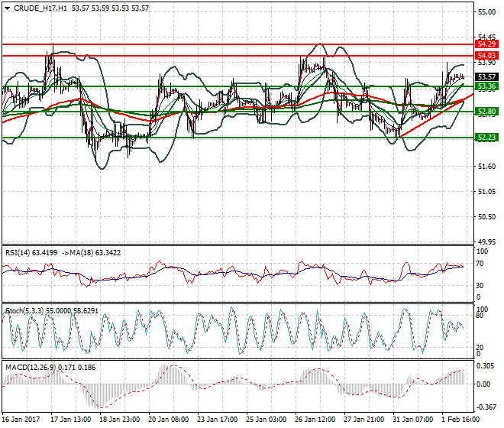Click the 16 Jan 2017 date label
This screenshot has width=504, height=428.
click(21, 420)
